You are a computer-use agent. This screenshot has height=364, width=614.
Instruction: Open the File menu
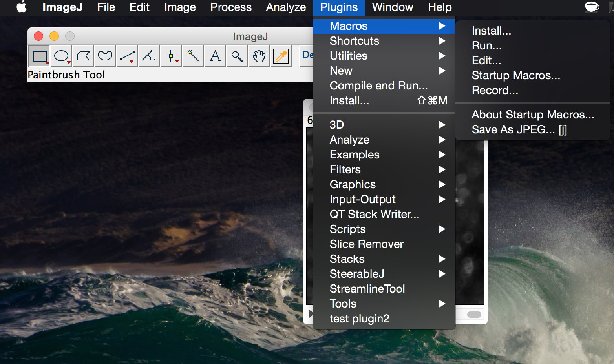tap(106, 7)
